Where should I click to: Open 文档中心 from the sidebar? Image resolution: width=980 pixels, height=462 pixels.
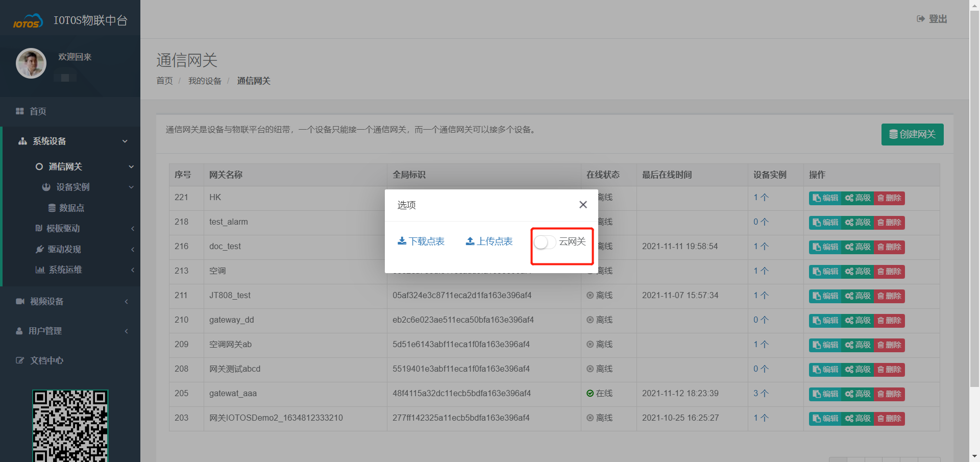point(46,361)
